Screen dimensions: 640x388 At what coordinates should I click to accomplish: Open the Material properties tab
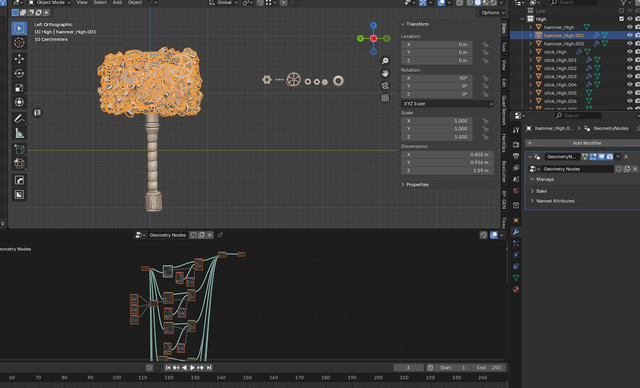(516, 289)
